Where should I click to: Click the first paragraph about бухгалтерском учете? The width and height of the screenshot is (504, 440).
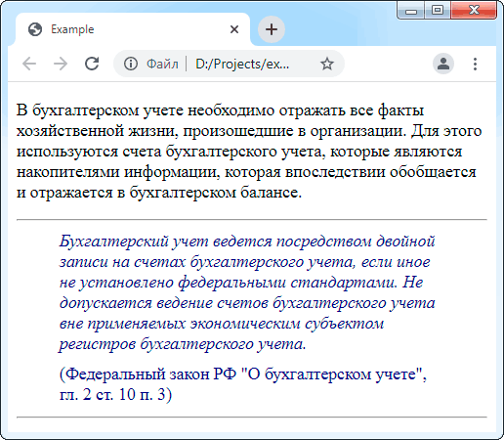tap(249, 151)
